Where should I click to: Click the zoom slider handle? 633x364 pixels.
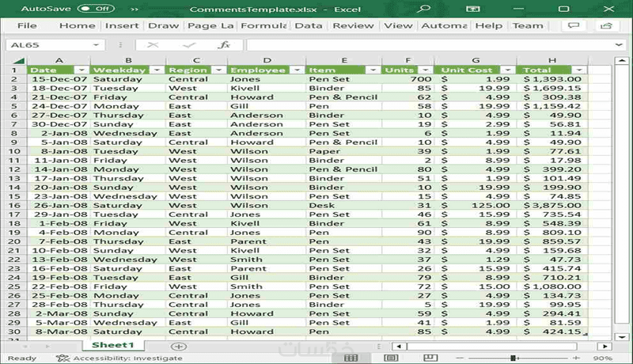pos(513,358)
